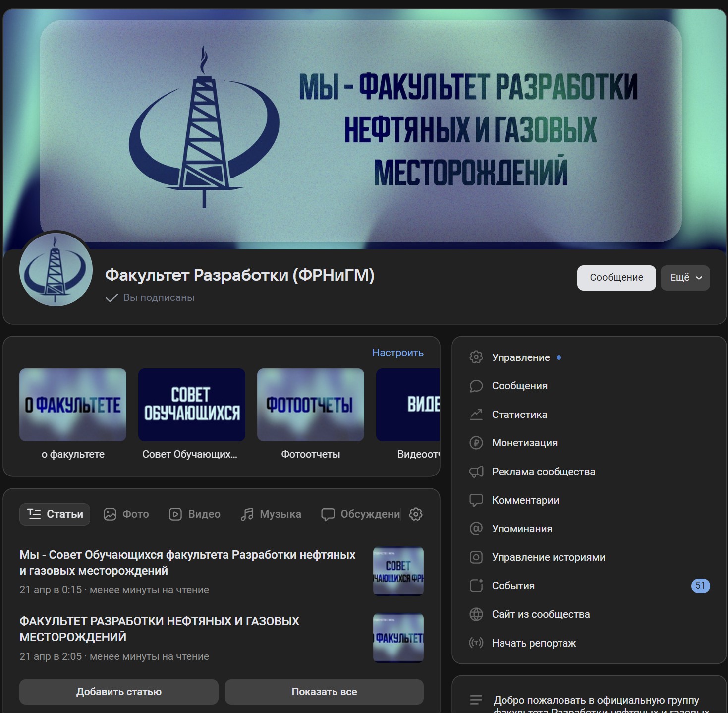Click the События notification icon

476,586
